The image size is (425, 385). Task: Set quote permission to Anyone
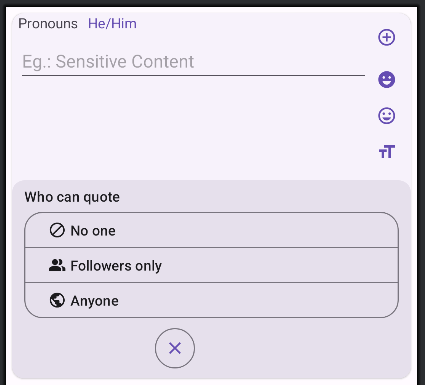point(211,300)
